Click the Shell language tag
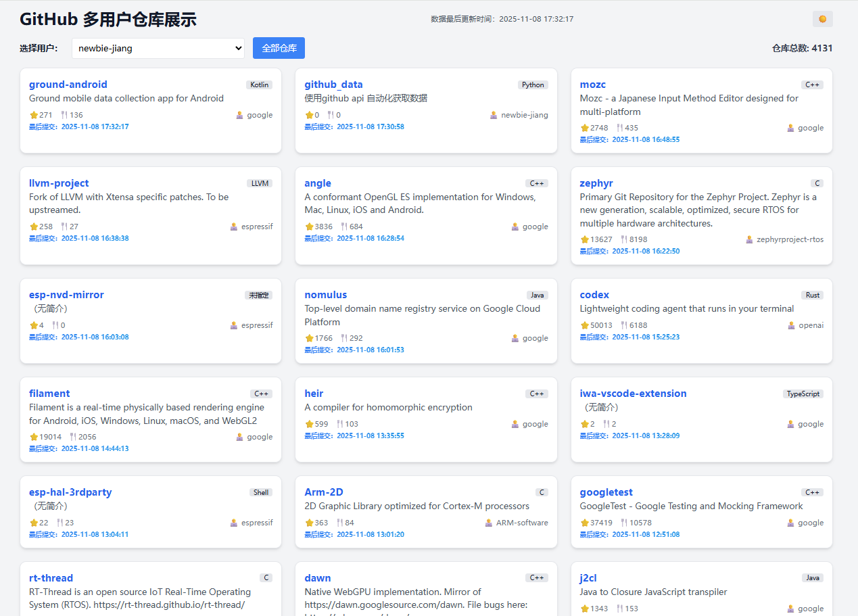 [261, 493]
